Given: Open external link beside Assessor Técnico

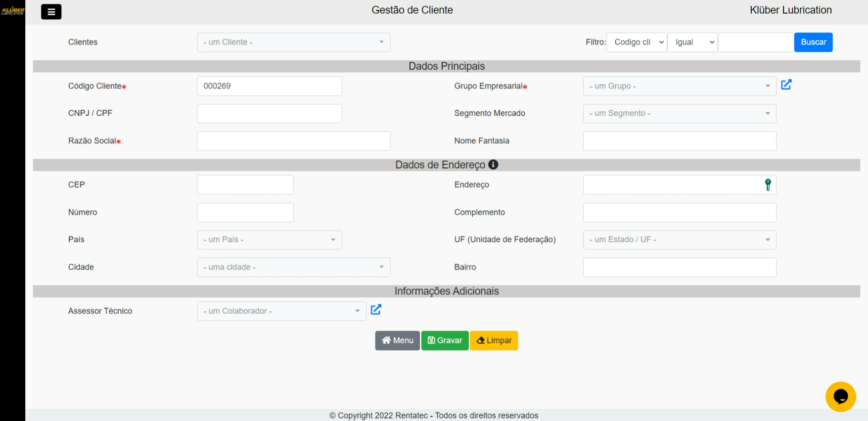Looking at the screenshot, I should pyautogui.click(x=376, y=310).
